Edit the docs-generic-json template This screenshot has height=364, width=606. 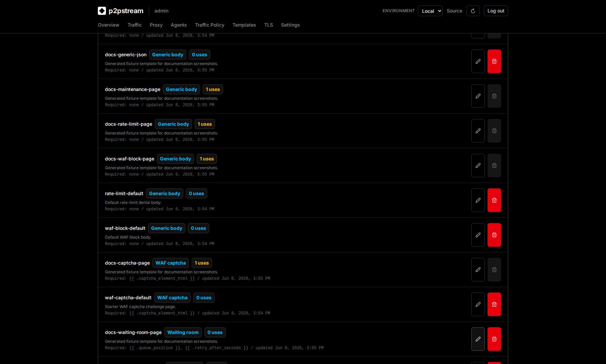tap(478, 61)
